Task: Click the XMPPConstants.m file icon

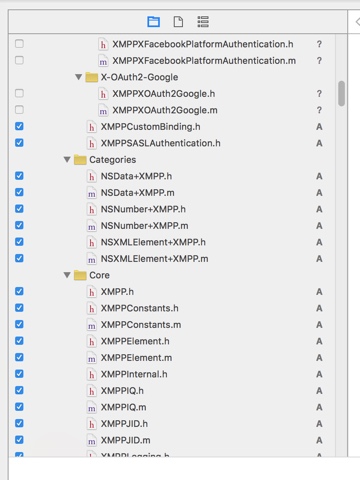Action: 91,325
